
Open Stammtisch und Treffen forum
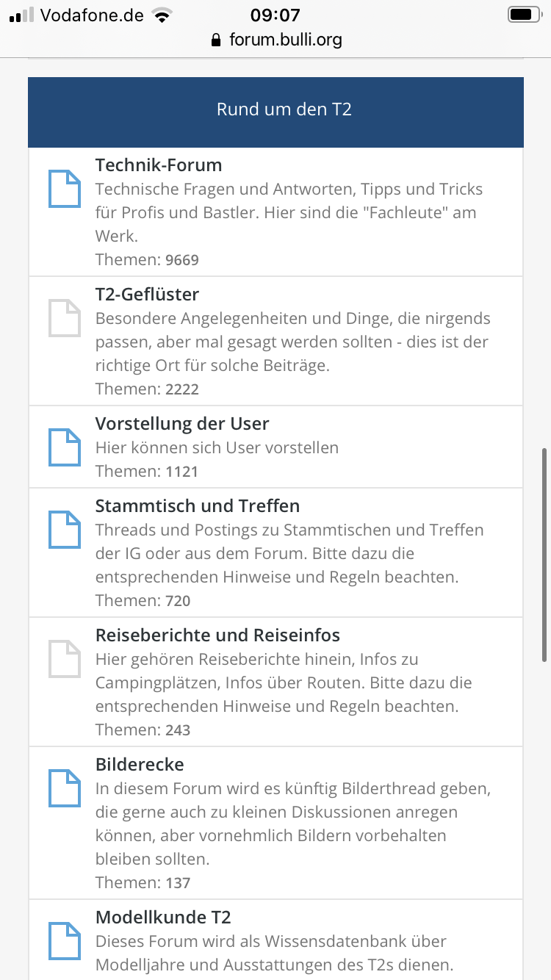point(198,506)
